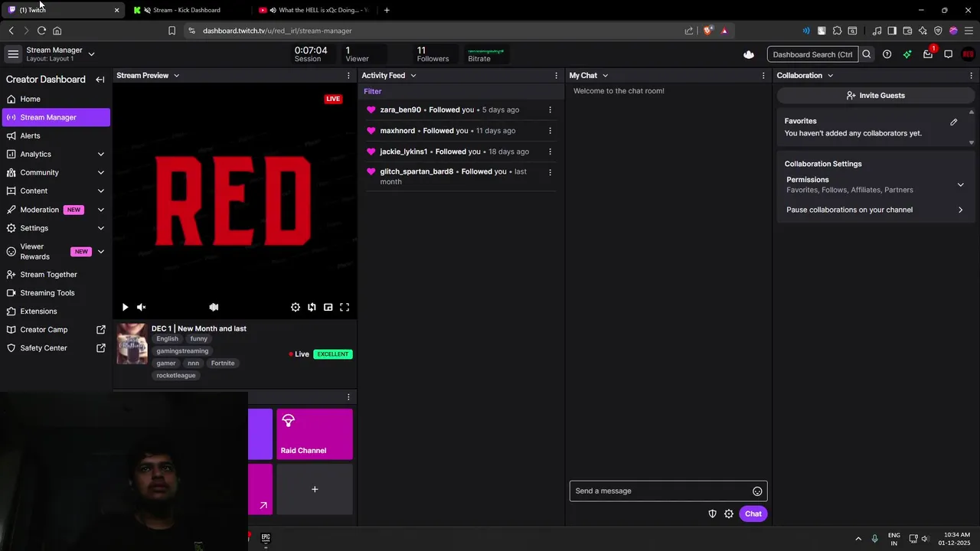This screenshot has height=551, width=980.
Task: Open the whispers chat bubble icon
Action: [x=948, y=54]
